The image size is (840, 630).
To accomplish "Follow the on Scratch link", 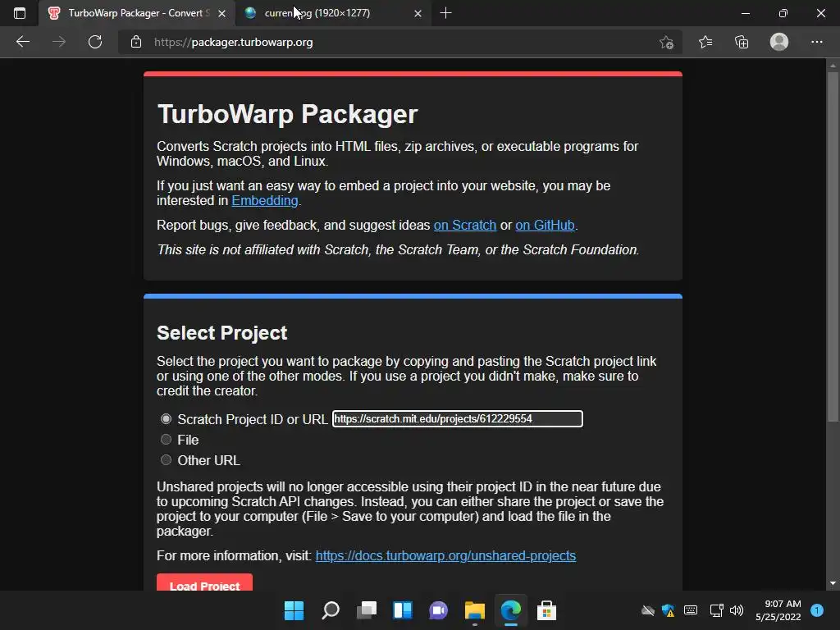I will tap(465, 225).
